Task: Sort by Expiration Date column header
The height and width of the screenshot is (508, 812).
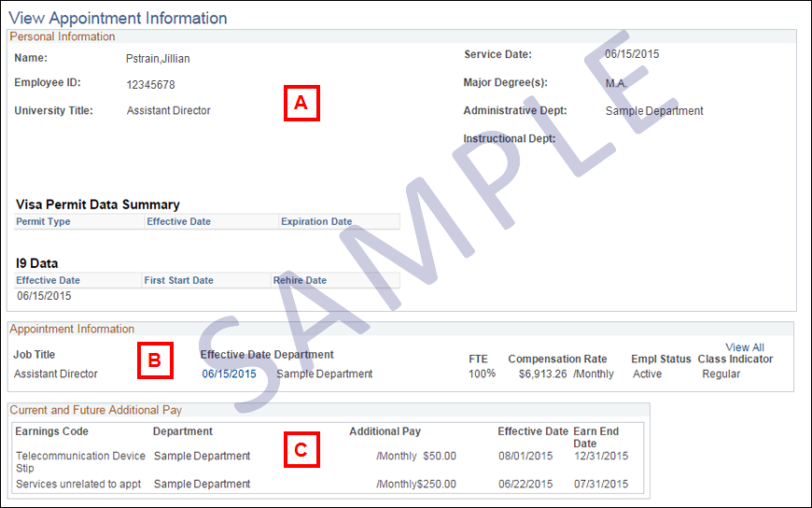Action: 316,221
